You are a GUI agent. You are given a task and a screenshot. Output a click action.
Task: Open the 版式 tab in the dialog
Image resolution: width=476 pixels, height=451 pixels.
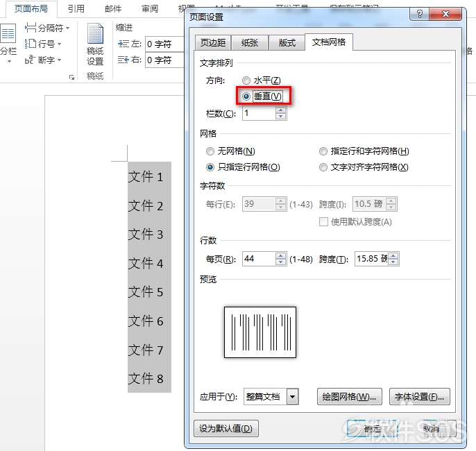[287, 42]
